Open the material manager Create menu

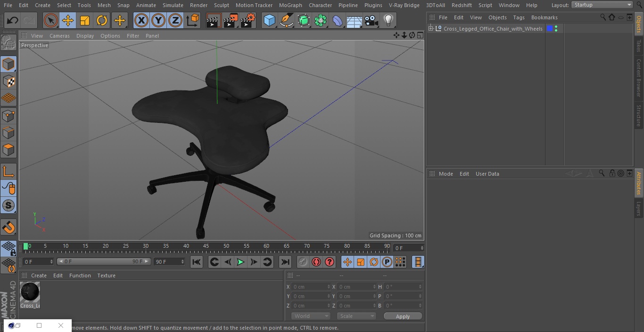(x=39, y=275)
